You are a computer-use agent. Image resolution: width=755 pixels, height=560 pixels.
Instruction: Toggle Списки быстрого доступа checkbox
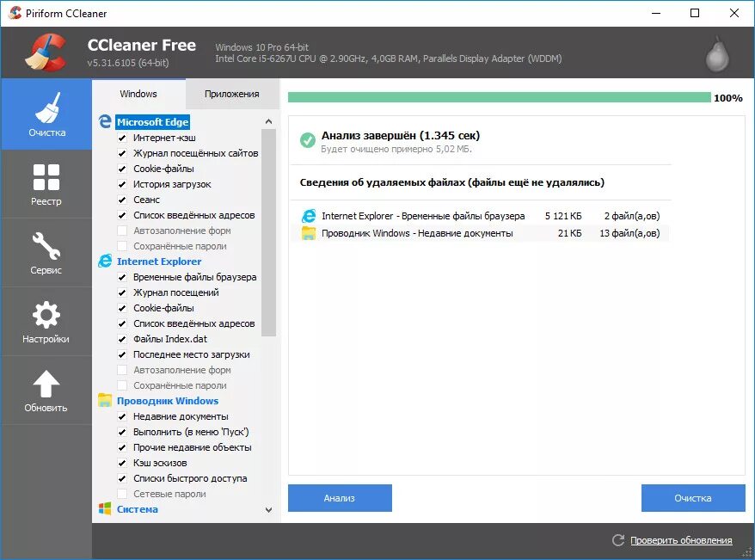pyautogui.click(x=122, y=478)
